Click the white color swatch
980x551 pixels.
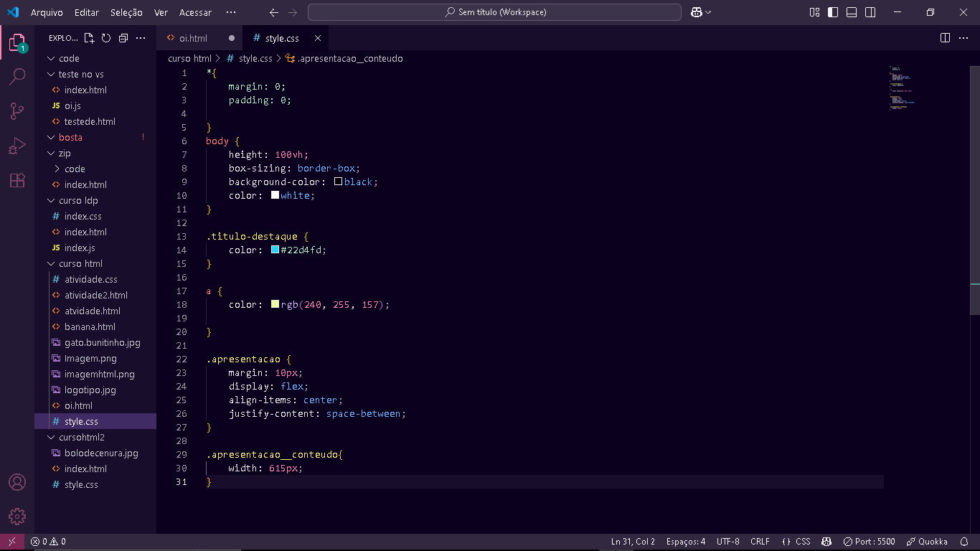tap(275, 195)
